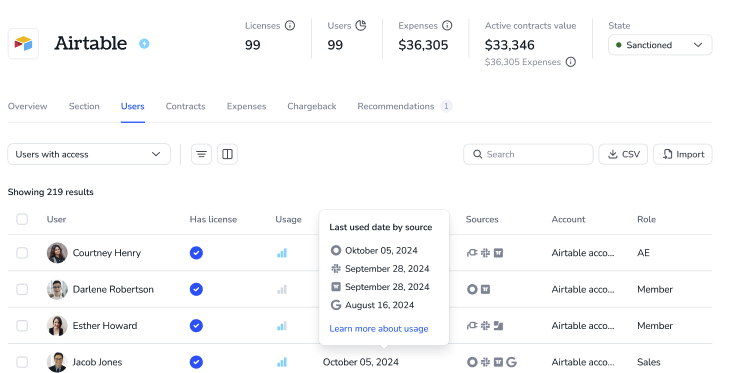
Task: Click Darlene Robertson's usage bars icon
Action: (282, 289)
